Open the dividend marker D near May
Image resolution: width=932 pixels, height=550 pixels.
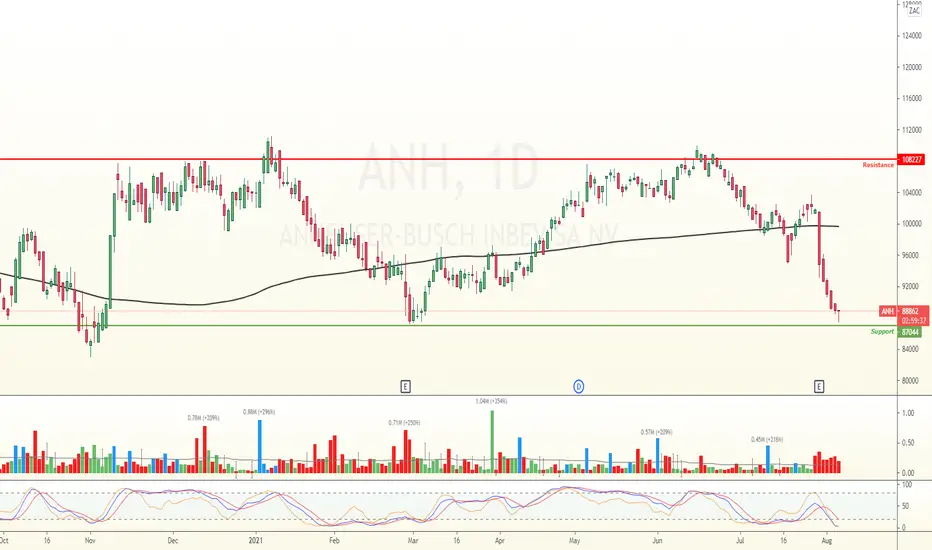click(x=578, y=387)
